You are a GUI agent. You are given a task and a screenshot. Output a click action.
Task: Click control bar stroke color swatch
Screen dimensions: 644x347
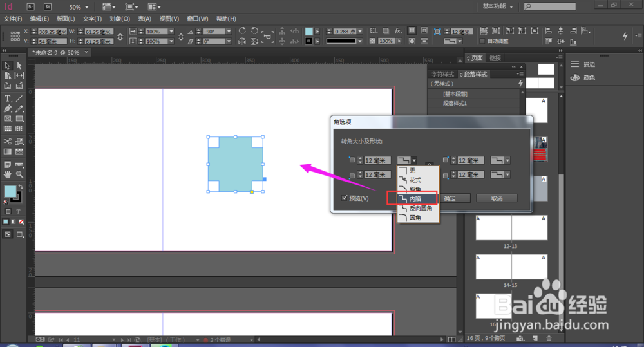[309, 41]
